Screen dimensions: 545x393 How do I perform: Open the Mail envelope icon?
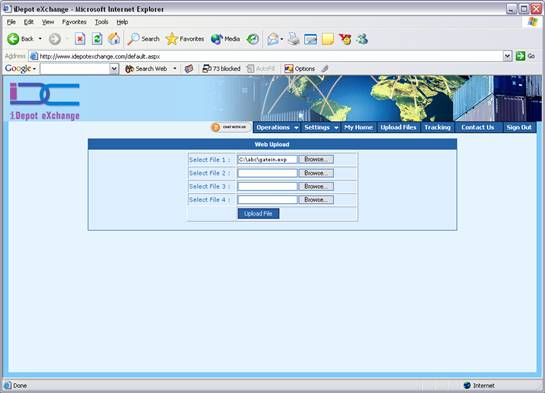pos(273,39)
